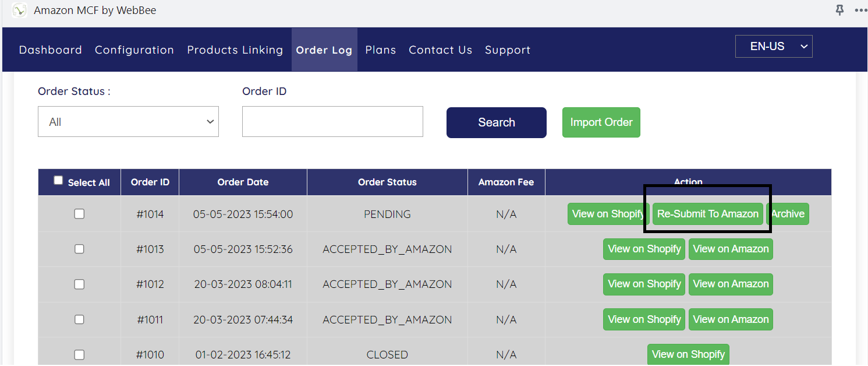
Task: View order #1013 on Amazon
Action: pos(731,249)
